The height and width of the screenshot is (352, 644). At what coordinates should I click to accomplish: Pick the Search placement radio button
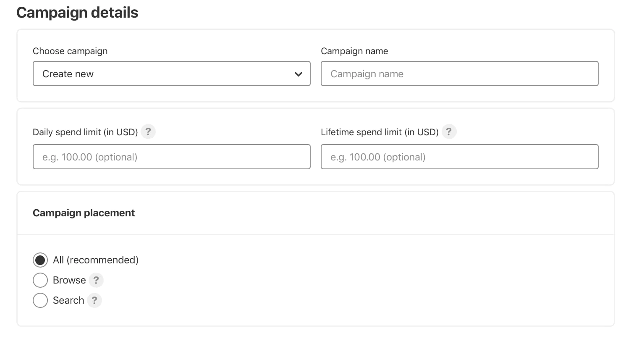coord(40,300)
